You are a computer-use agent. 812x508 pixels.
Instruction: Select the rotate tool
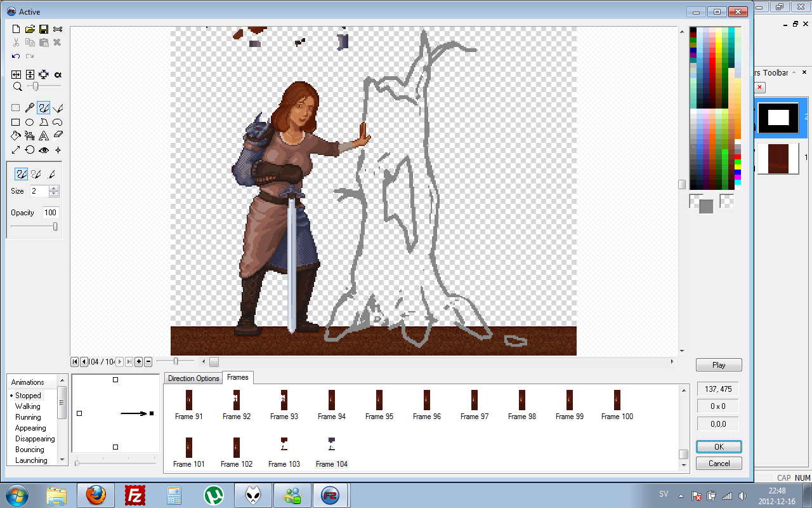tap(30, 150)
